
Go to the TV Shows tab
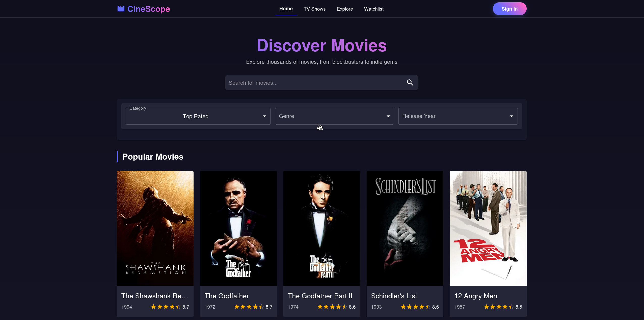[314, 9]
